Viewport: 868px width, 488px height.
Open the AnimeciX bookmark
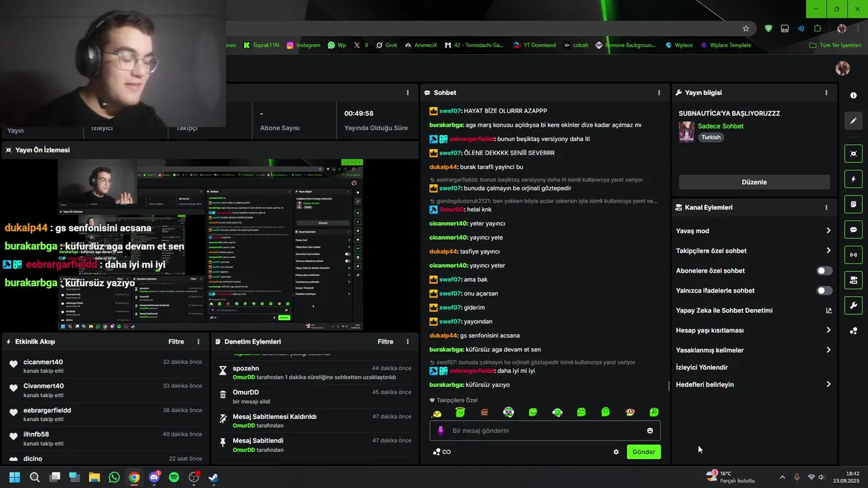pos(421,45)
